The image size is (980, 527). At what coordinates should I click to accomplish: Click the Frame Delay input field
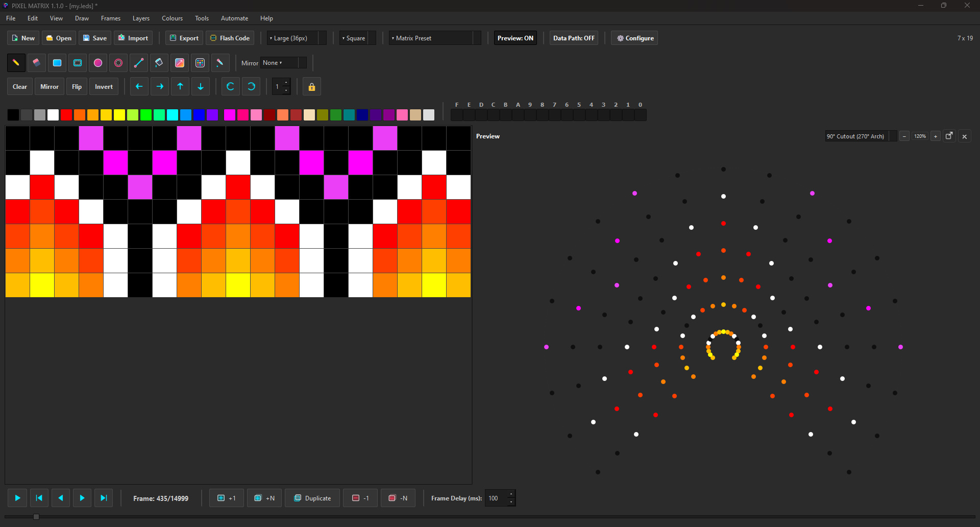click(500, 498)
